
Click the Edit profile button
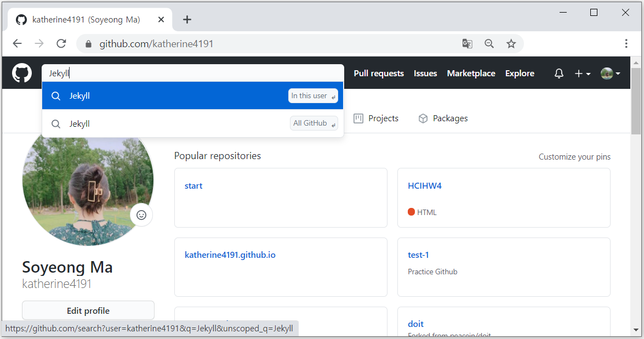[88, 310]
